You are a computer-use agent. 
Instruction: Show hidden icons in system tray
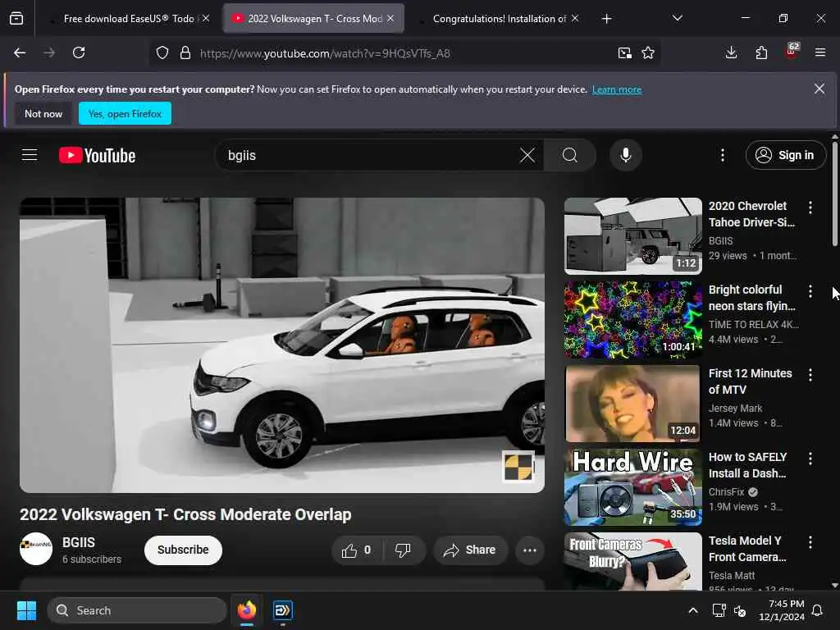click(692, 610)
